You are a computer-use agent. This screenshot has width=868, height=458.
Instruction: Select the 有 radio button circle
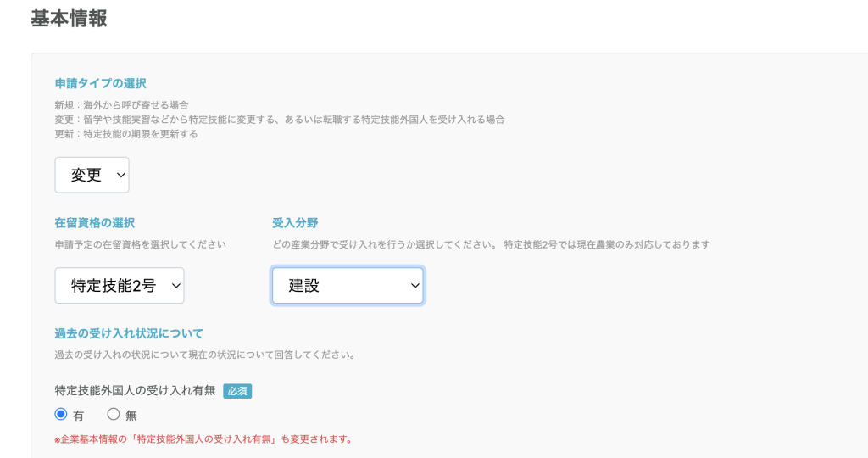pos(61,415)
